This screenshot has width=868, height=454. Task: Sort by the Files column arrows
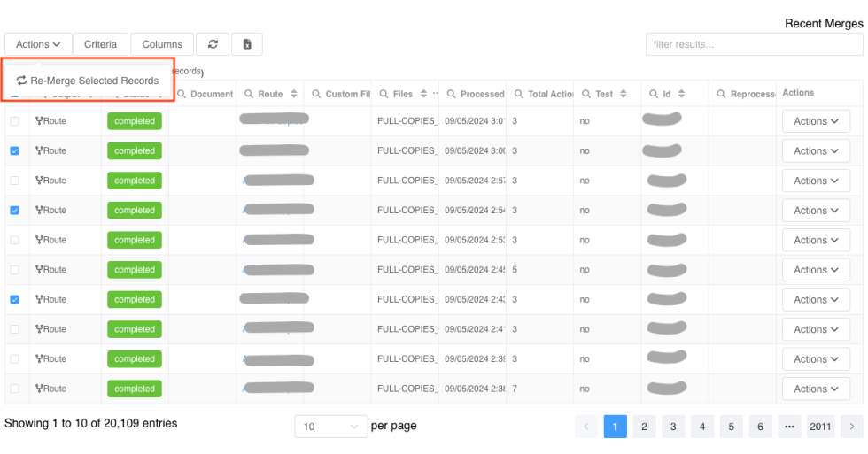[x=423, y=94]
